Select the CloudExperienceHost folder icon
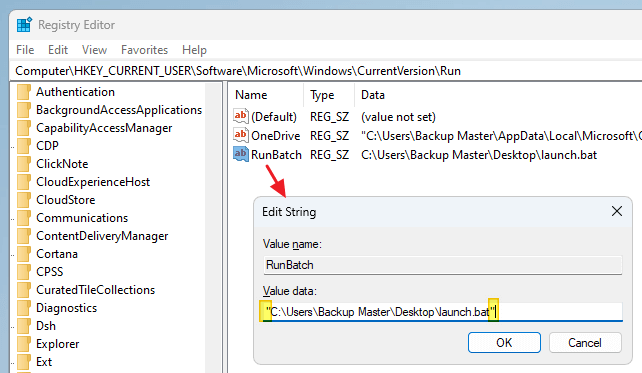 24,182
